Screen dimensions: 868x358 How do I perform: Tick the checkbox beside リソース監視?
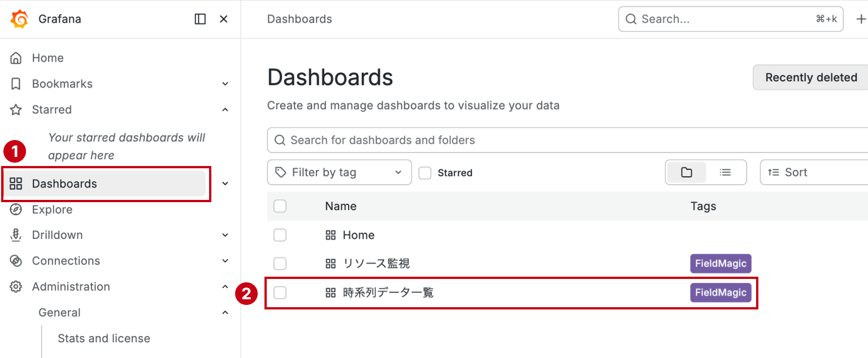(280, 264)
